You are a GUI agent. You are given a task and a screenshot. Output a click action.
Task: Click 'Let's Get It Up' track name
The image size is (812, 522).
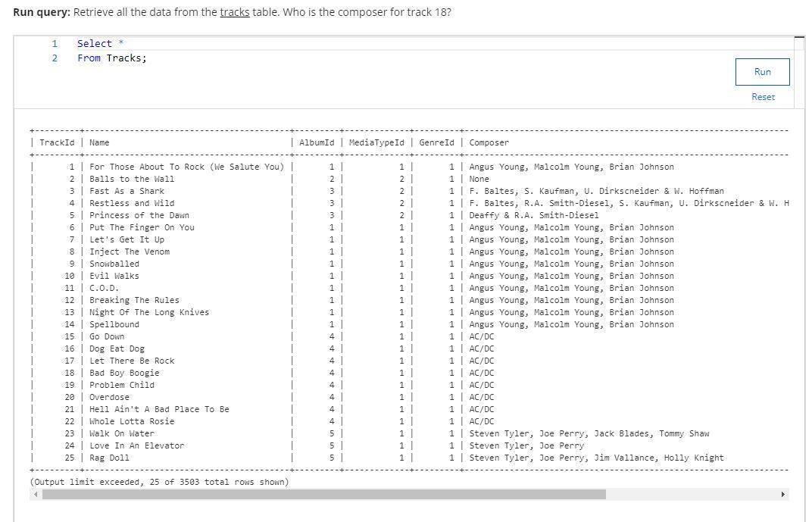pyautogui.click(x=127, y=239)
